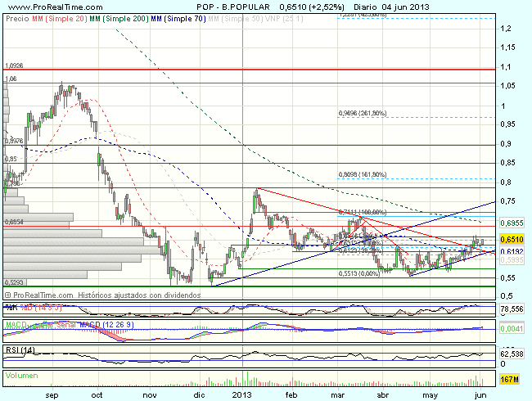Click the POP - B.POPULAR chart title
This screenshot has height=401, width=532.
220,5
